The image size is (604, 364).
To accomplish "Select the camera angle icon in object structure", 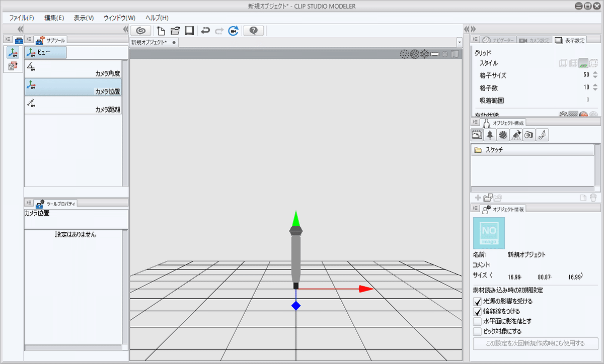I will (x=529, y=135).
